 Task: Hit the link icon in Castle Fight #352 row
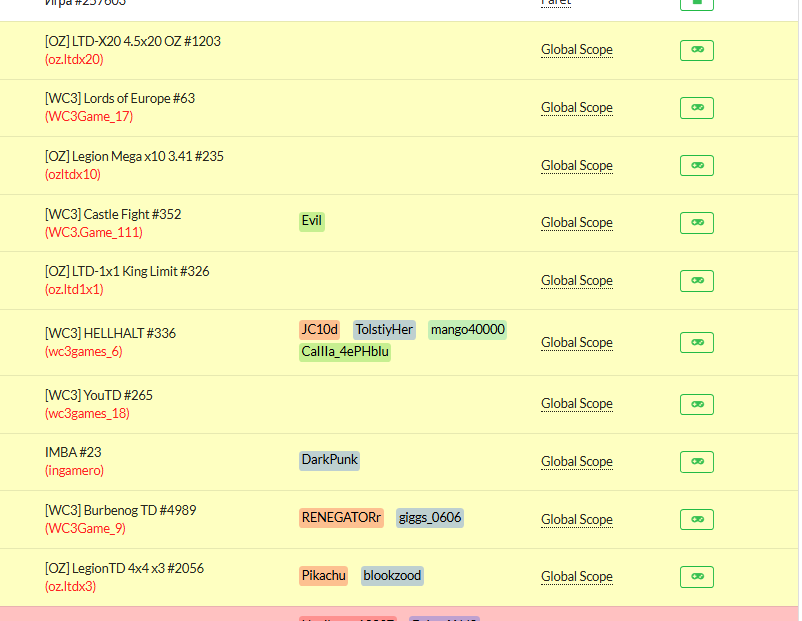tap(697, 223)
